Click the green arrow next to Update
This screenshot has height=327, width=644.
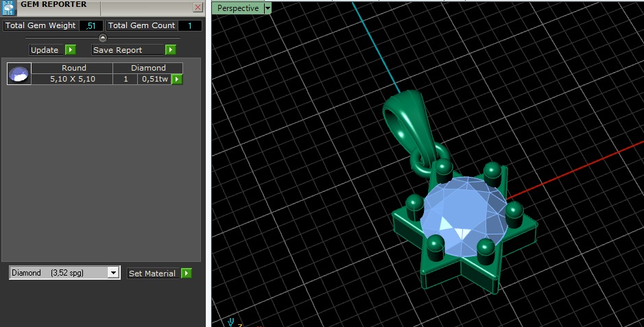click(x=71, y=50)
